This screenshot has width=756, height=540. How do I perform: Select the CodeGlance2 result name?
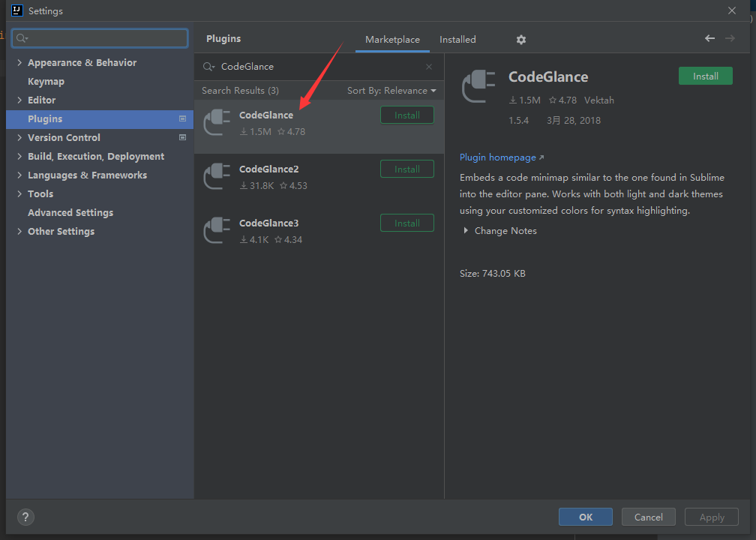(268, 169)
